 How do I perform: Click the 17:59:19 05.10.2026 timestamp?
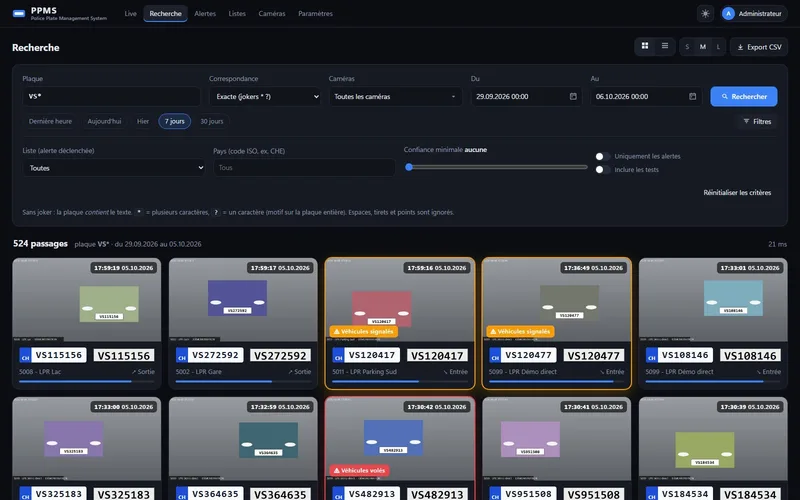[123, 268]
